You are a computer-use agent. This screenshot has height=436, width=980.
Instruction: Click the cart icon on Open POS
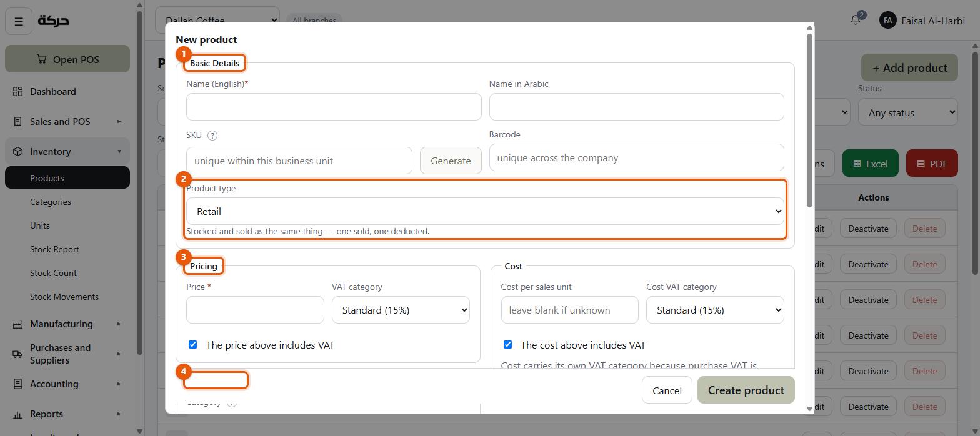click(41, 59)
